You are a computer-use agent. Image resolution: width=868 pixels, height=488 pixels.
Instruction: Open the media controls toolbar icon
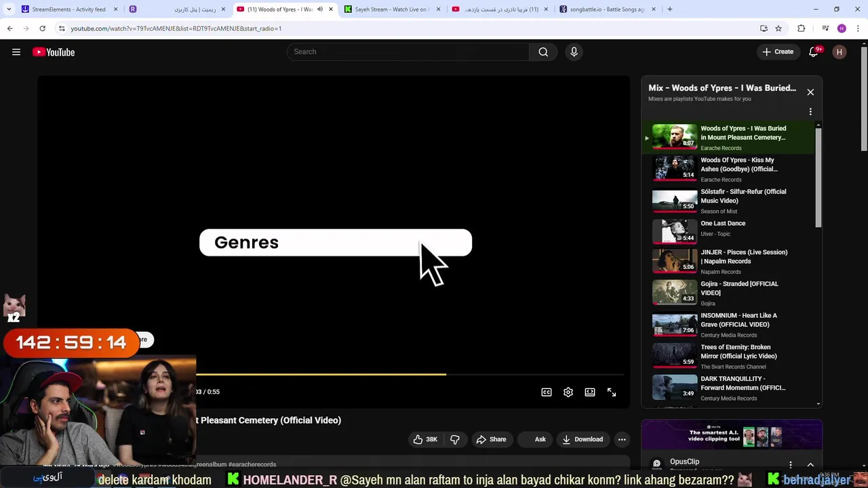pos(825,28)
